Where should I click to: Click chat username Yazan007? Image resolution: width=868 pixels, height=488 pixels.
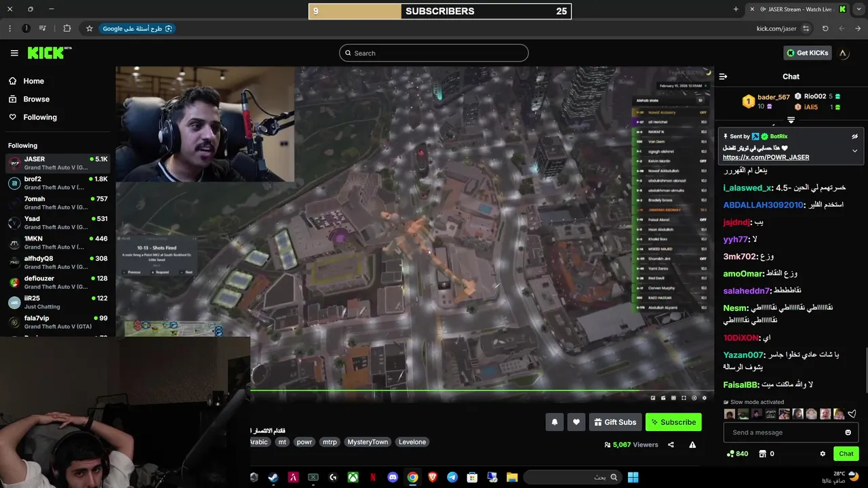click(743, 355)
